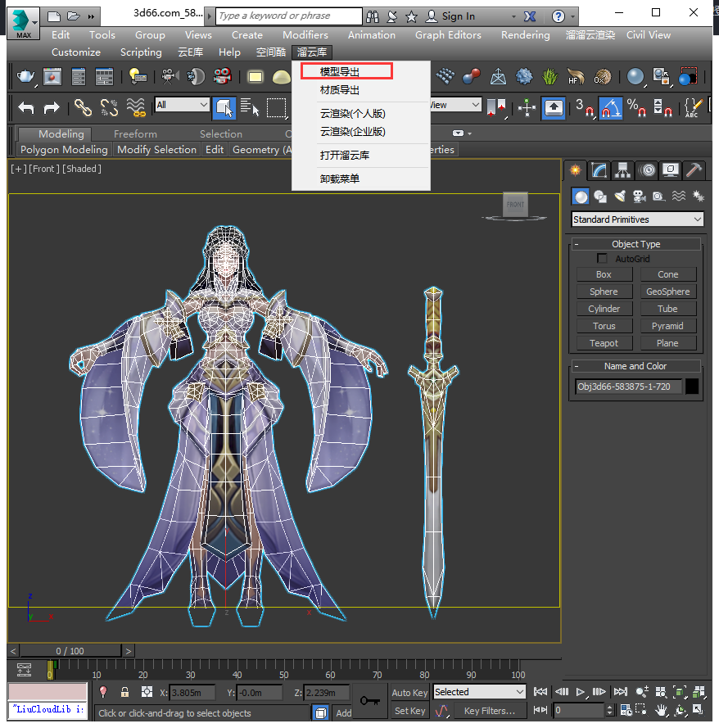Choose 打开溜云库 menu entry
Screen dimensions: 719x728
coord(345,155)
